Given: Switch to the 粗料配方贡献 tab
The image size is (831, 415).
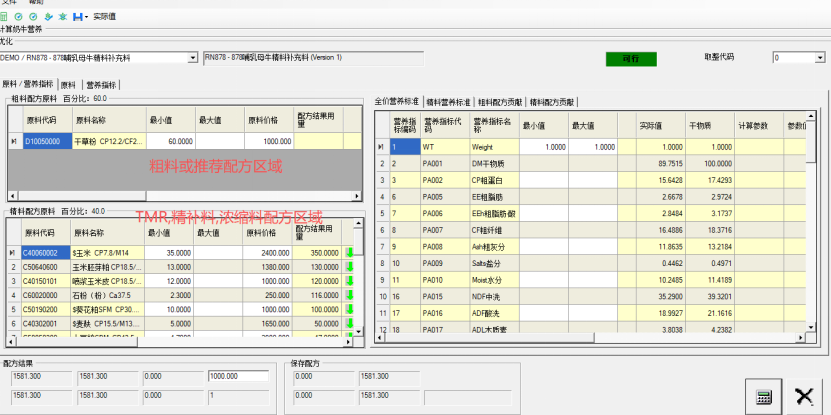Looking at the screenshot, I should (500, 101).
